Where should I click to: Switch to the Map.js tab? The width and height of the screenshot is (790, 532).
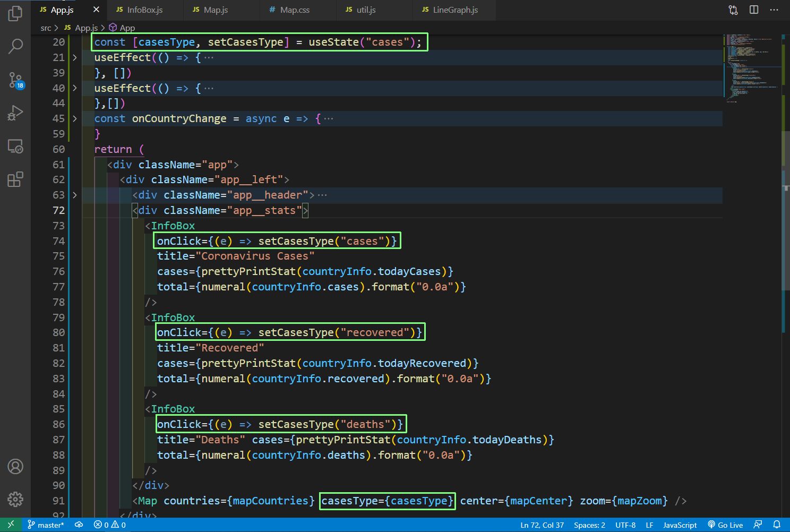click(x=216, y=10)
